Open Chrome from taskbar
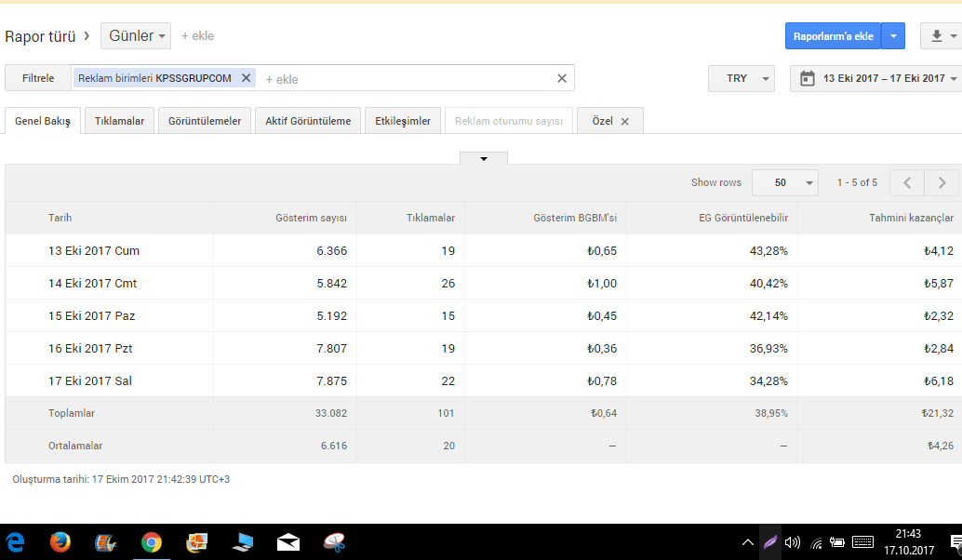This screenshot has width=962, height=560. click(x=151, y=542)
